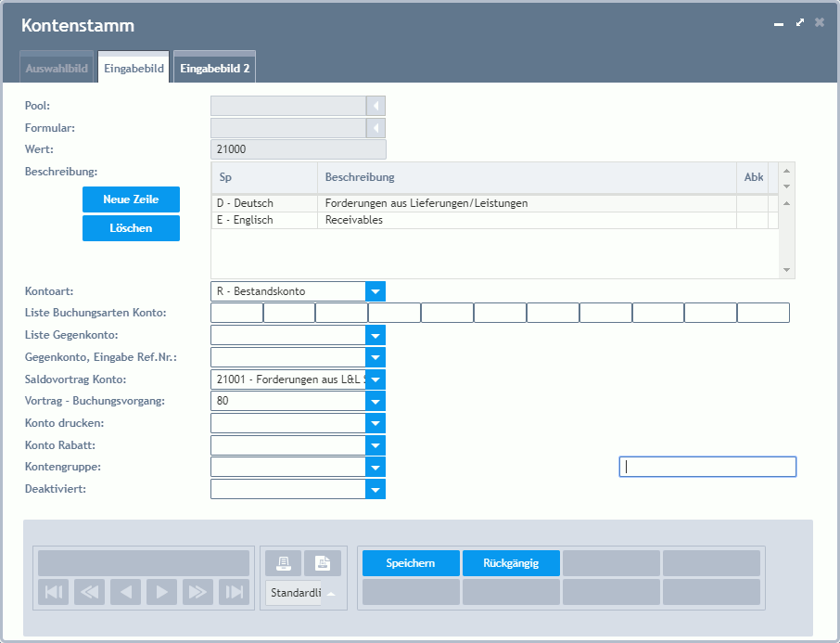Select the E - Englisch language cell

(264, 220)
